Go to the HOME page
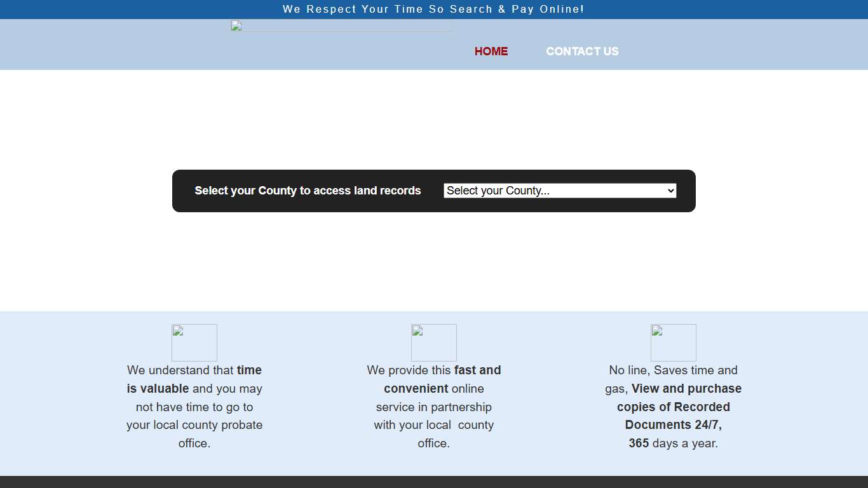 (491, 51)
